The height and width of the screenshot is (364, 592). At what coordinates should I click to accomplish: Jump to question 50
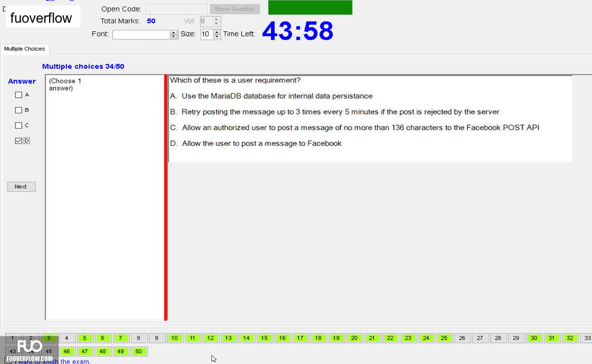click(139, 351)
